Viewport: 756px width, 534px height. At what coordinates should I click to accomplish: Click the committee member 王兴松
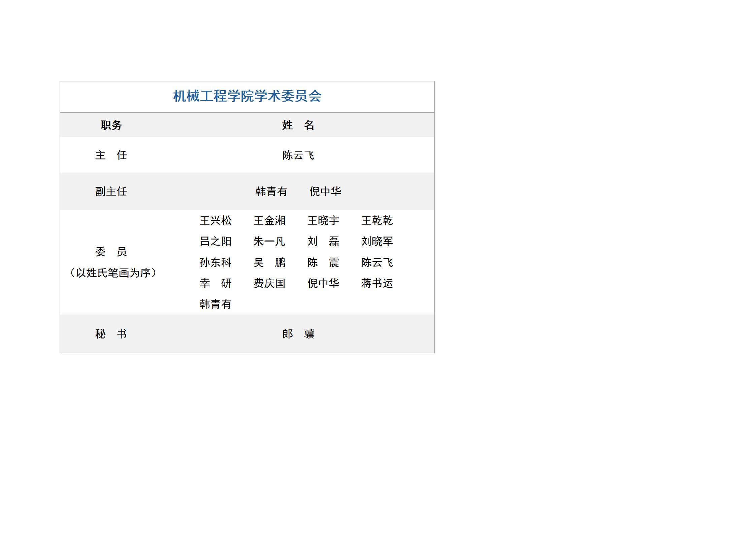tap(216, 221)
